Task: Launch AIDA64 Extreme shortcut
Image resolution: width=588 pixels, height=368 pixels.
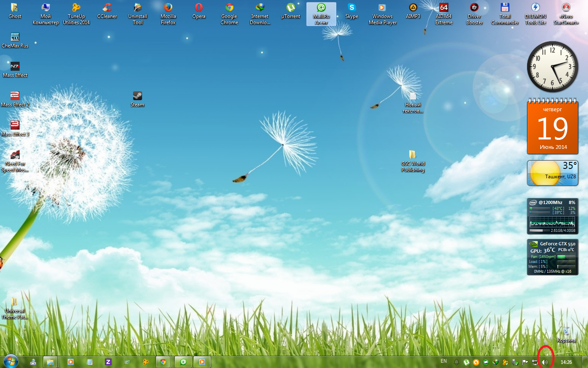Action: click(x=444, y=14)
